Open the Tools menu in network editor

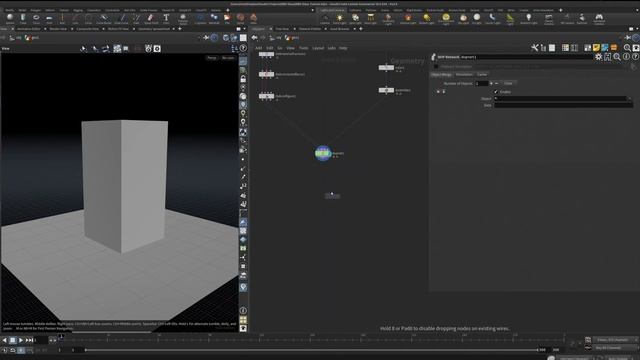point(304,48)
